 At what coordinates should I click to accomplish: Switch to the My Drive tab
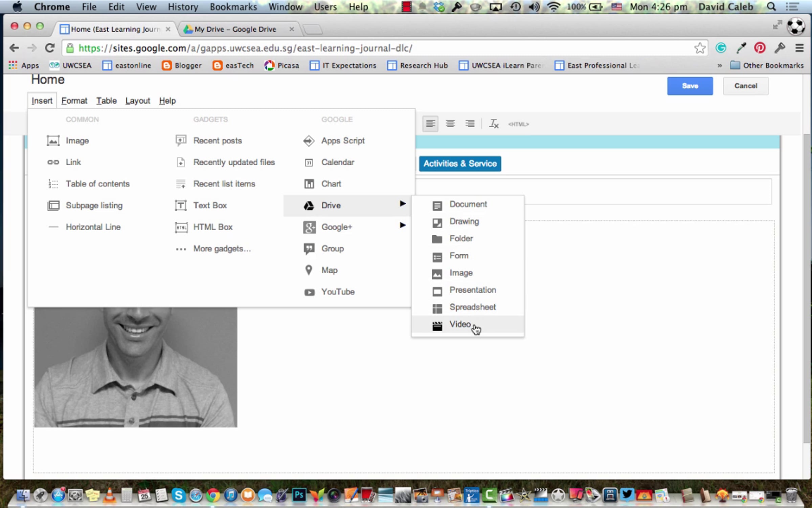(235, 29)
